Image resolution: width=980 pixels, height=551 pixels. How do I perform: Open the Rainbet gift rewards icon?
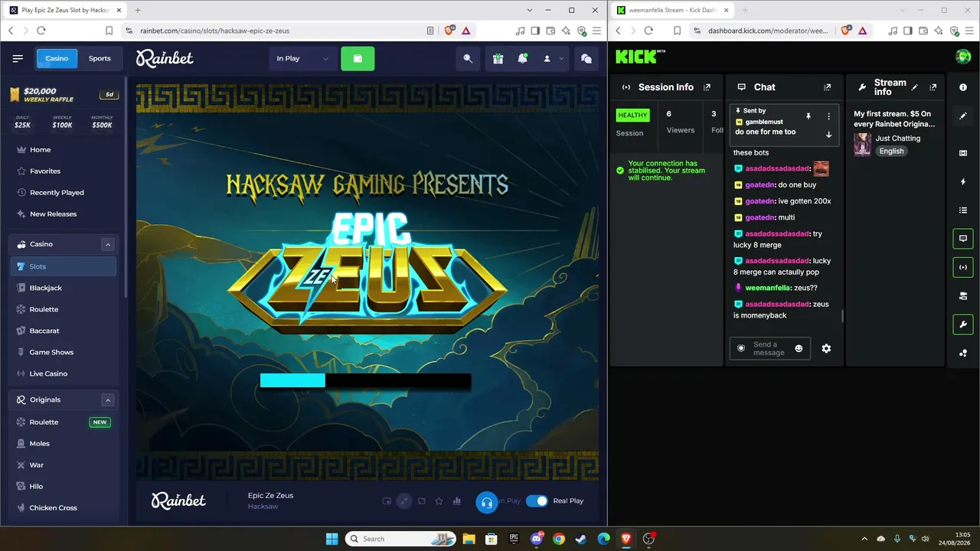tap(498, 58)
